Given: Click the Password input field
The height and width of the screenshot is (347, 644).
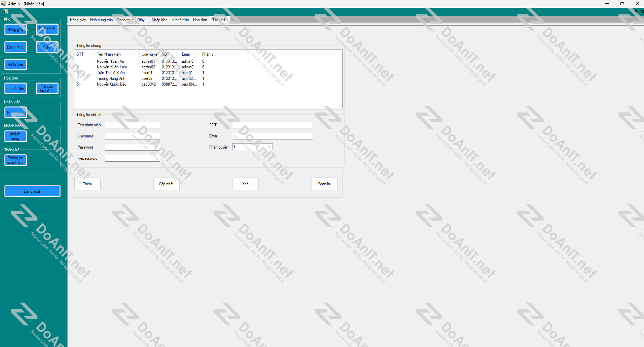Looking at the screenshot, I should [132, 147].
